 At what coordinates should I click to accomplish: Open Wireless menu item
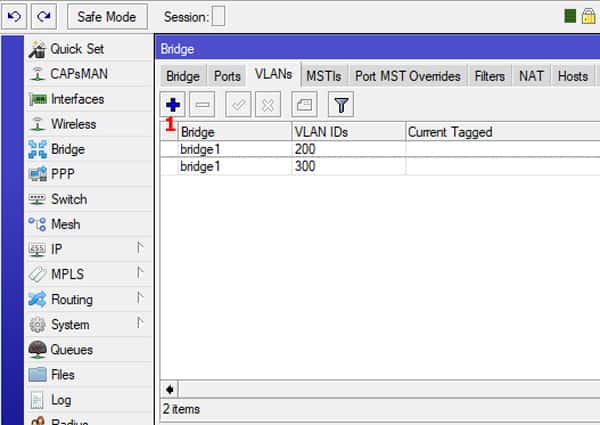click(x=89, y=124)
